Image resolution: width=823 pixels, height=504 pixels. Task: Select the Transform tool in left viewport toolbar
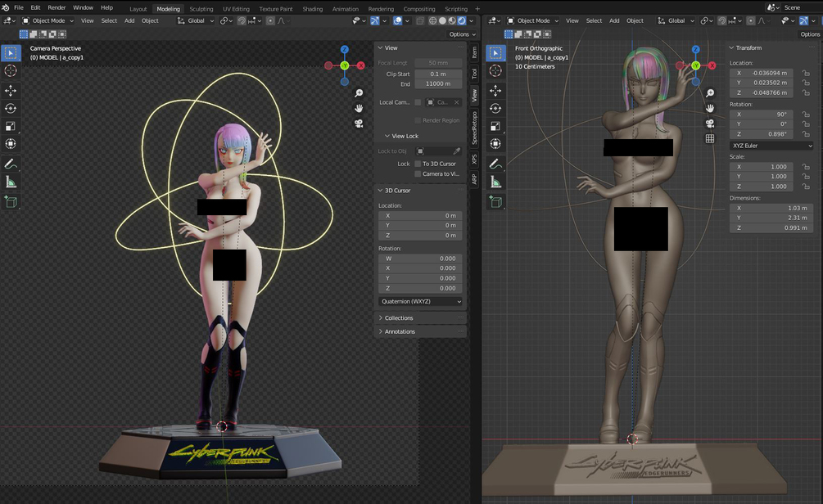[11, 144]
